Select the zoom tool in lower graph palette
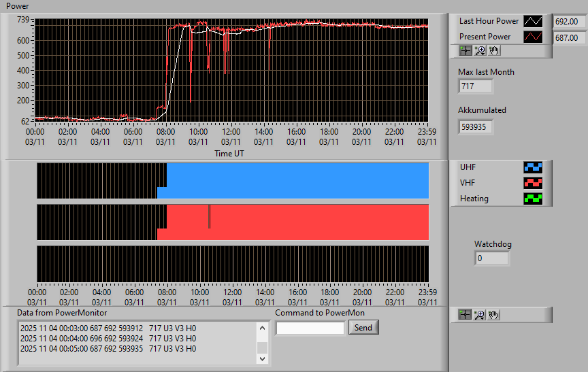Viewport: 588px width, 372px height. pos(479,315)
